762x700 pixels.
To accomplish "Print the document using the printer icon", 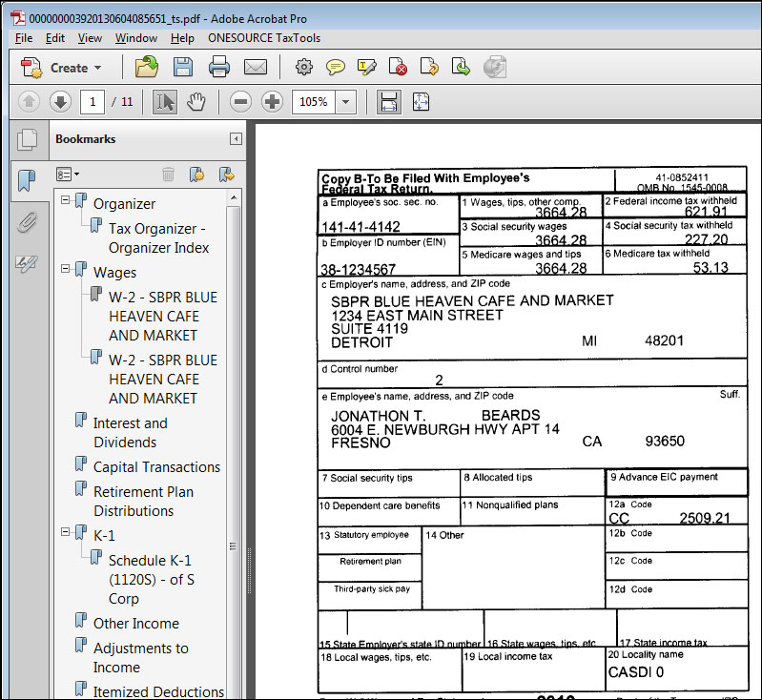I will click(218, 67).
